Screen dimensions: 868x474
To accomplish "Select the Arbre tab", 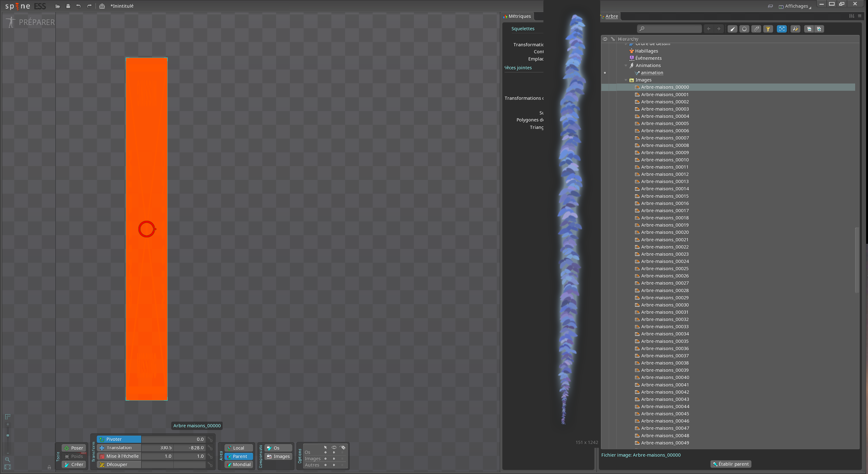I will 611,16.
